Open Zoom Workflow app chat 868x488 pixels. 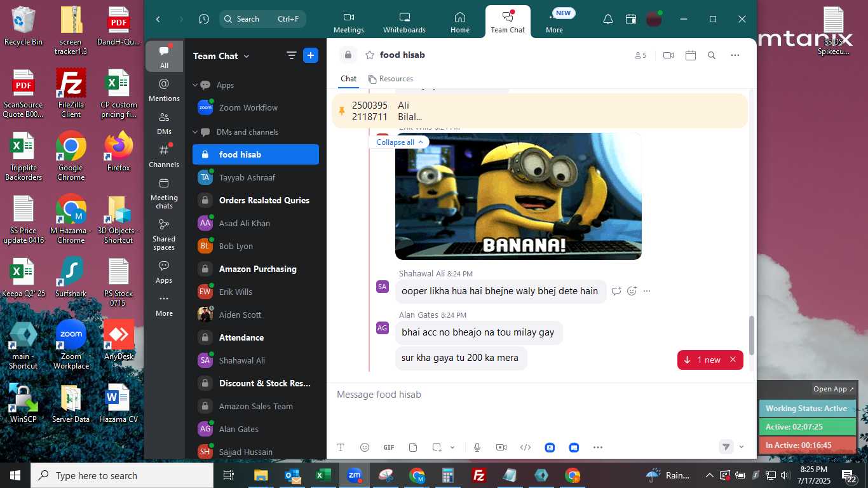point(255,107)
